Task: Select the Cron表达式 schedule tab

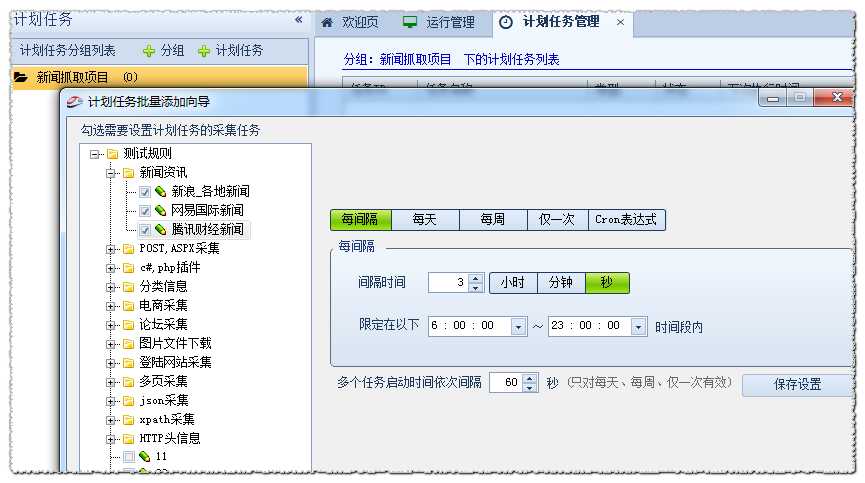Action: (x=626, y=219)
